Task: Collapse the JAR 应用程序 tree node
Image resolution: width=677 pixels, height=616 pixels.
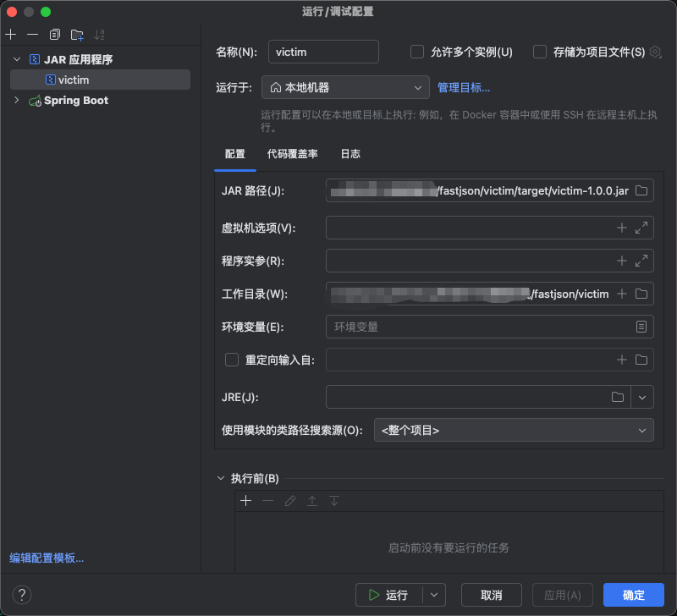Action: click(17, 59)
